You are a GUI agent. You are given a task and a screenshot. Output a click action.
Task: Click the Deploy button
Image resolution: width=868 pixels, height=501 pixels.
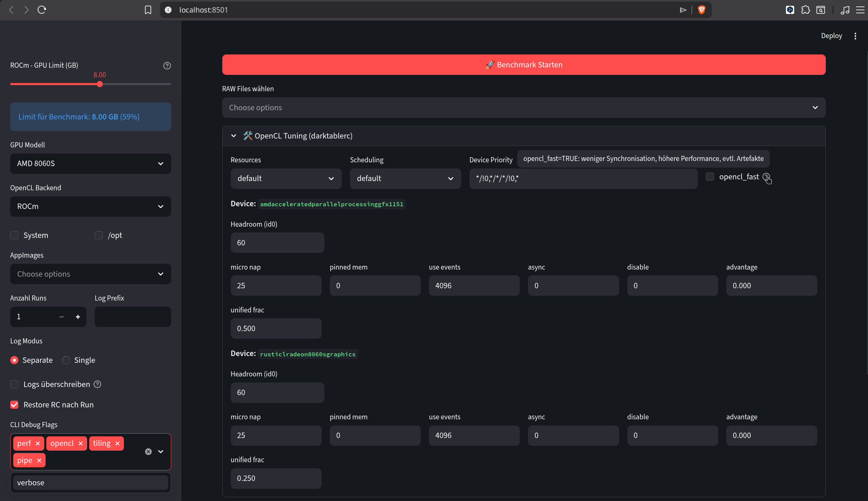click(x=831, y=36)
